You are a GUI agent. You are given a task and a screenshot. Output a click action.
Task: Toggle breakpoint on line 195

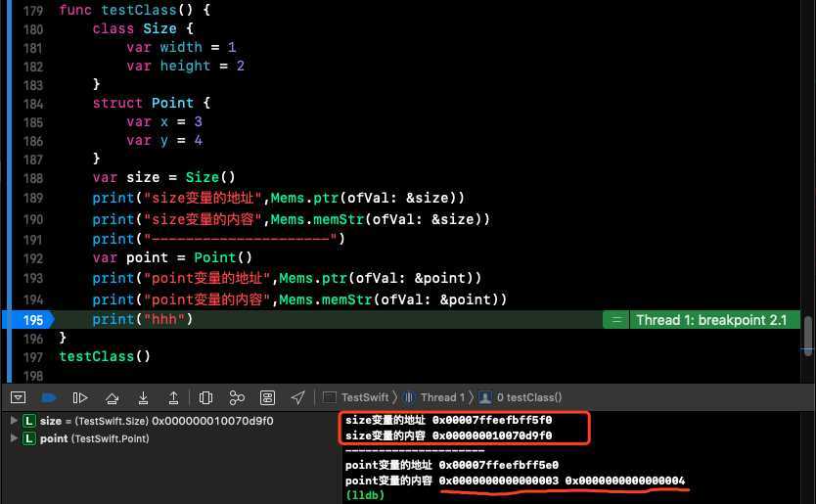(x=28, y=320)
